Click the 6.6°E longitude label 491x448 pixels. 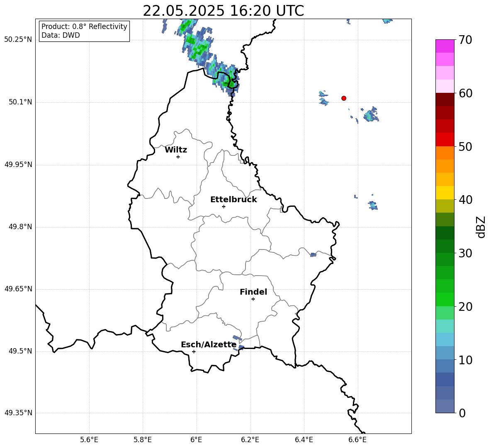(x=357, y=440)
